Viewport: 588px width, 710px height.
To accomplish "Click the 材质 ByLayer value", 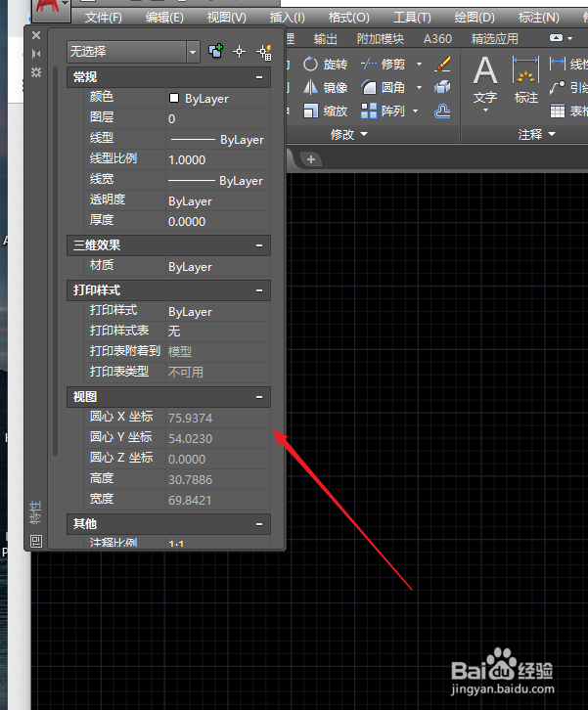I will (x=218, y=267).
